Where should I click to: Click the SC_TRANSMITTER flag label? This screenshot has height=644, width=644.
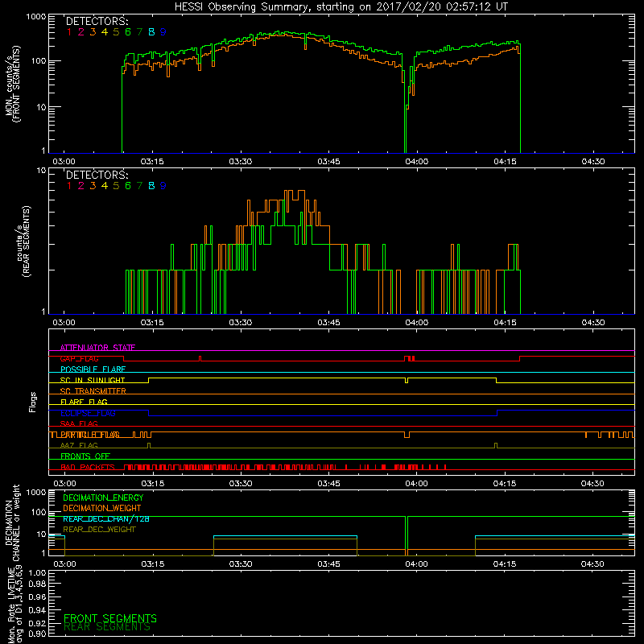(93, 391)
